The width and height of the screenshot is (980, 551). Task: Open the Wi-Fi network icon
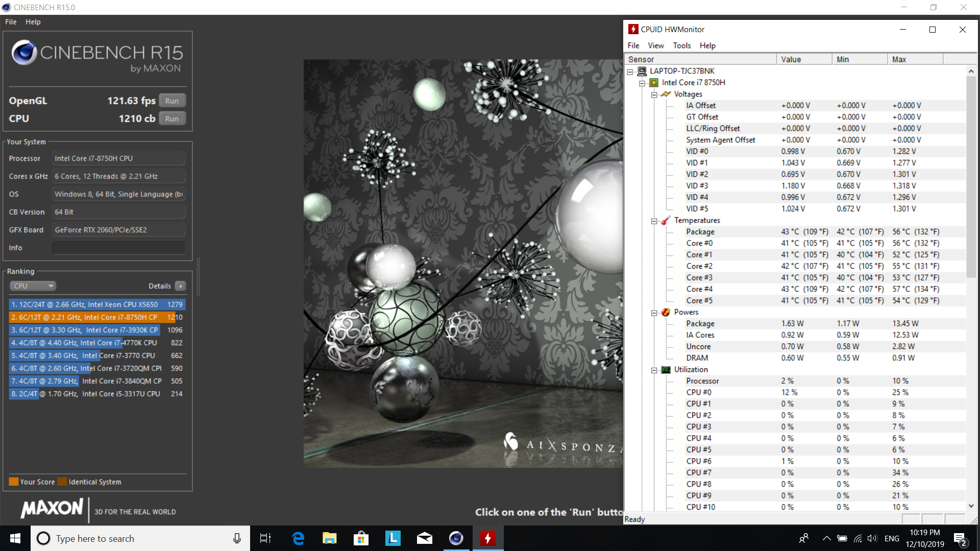pos(857,538)
